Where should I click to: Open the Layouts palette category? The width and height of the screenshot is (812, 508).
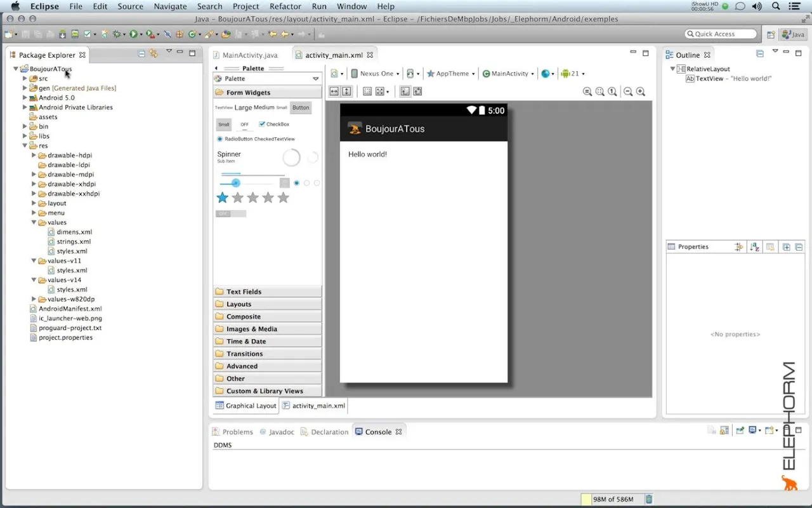(x=268, y=304)
